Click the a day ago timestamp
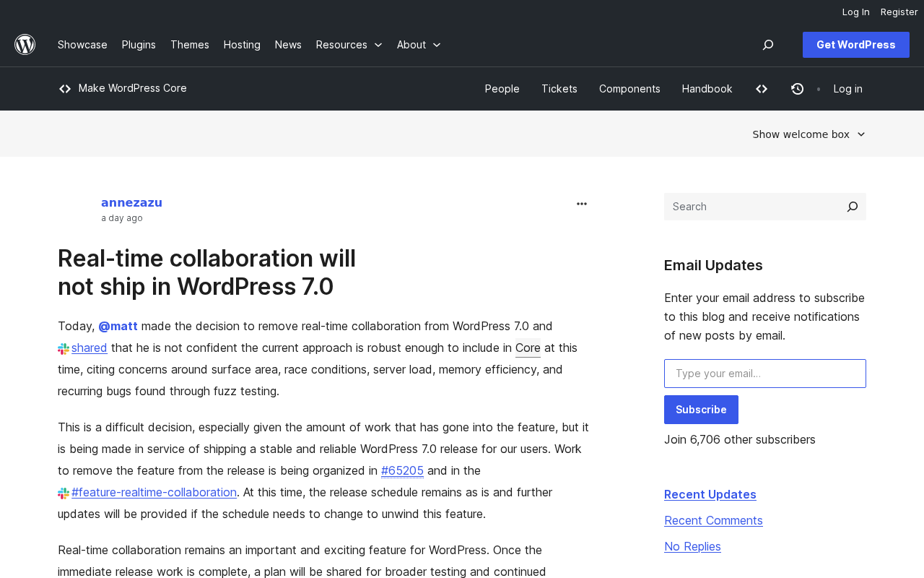This screenshot has width=924, height=578. coord(122,218)
